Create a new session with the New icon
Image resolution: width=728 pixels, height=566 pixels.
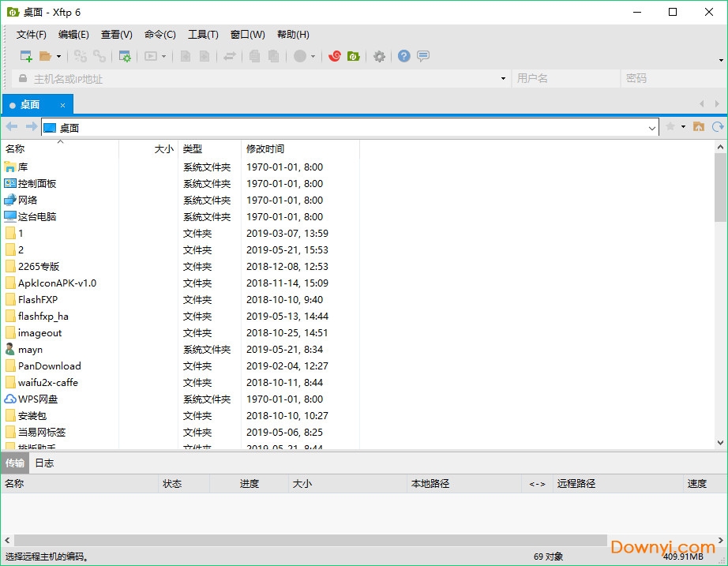[25, 56]
